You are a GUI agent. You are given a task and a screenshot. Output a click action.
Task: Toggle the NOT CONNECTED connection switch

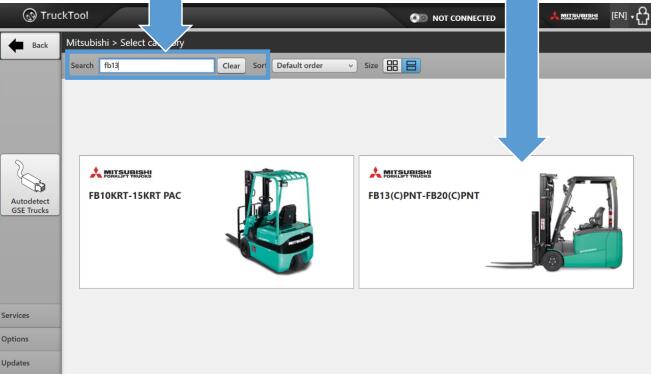[418, 18]
